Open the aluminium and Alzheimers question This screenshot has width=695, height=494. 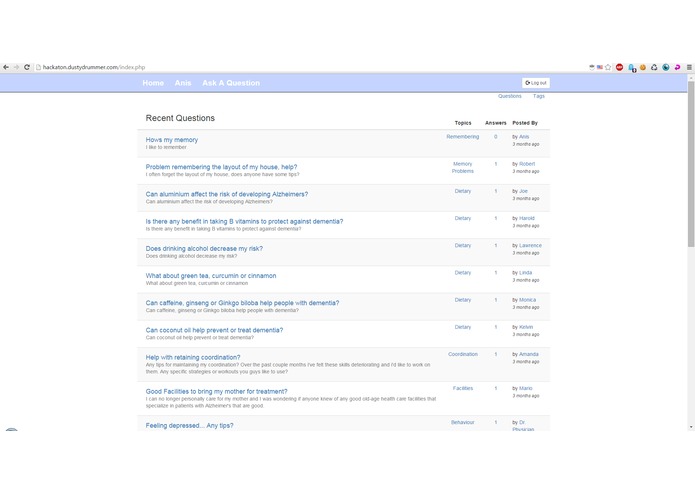click(226, 194)
